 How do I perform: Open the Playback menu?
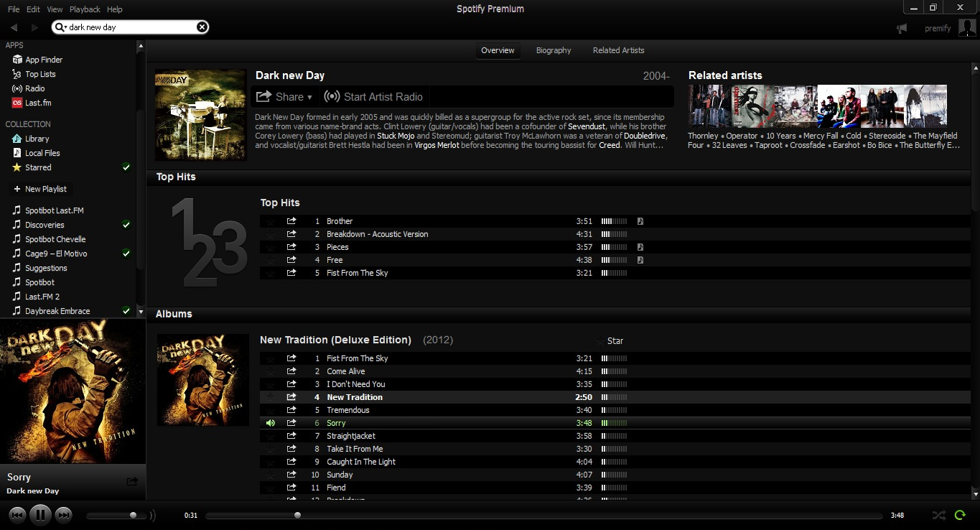[85, 9]
